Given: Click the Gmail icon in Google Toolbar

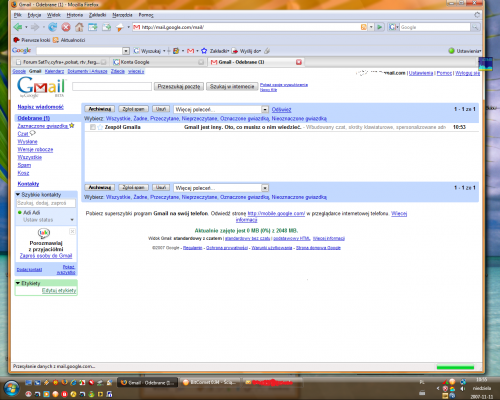Looking at the screenshot, I should (190, 51).
